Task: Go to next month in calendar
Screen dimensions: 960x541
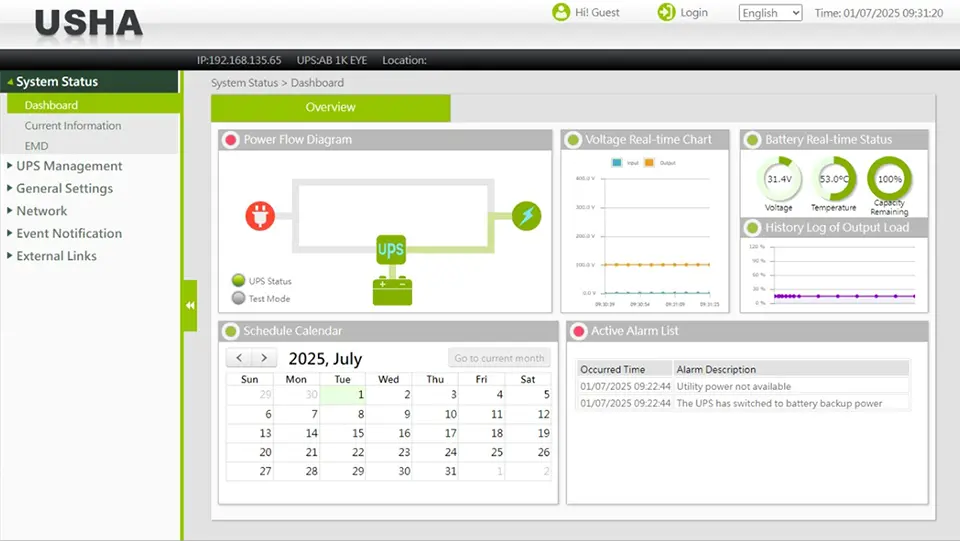Action: [264, 358]
